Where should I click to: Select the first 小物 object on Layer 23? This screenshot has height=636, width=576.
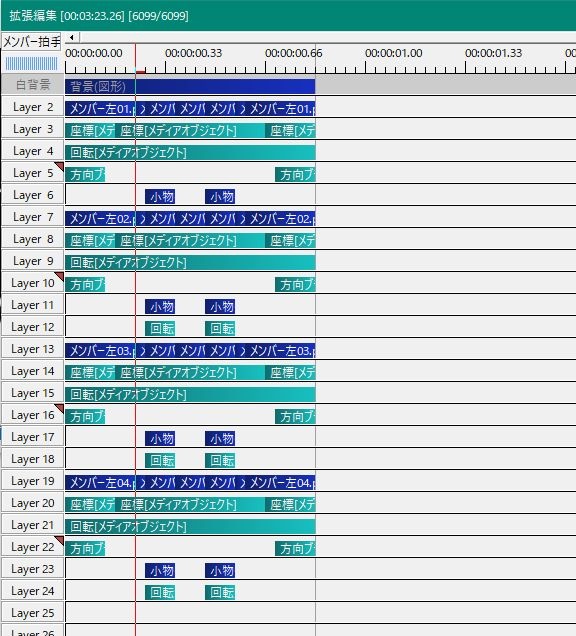click(x=160, y=571)
